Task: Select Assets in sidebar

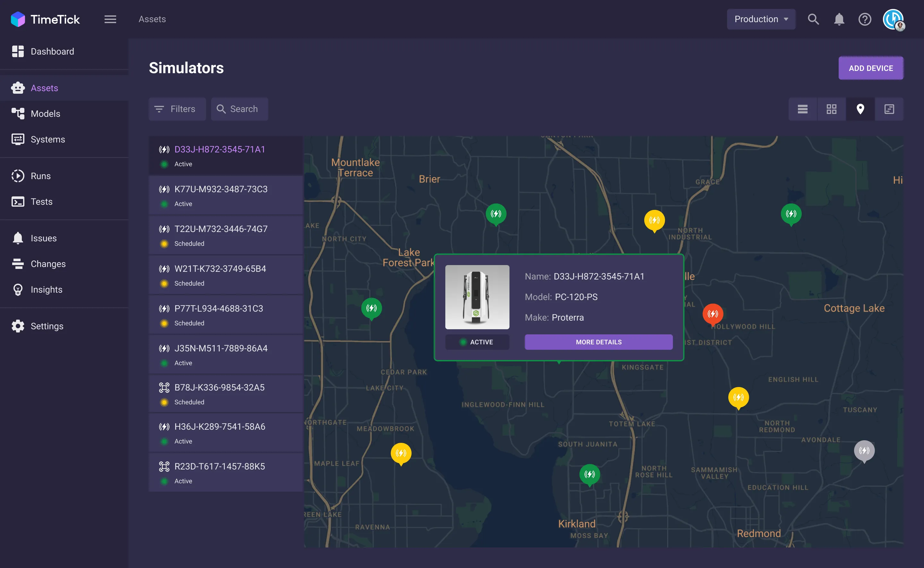Action: click(64, 88)
